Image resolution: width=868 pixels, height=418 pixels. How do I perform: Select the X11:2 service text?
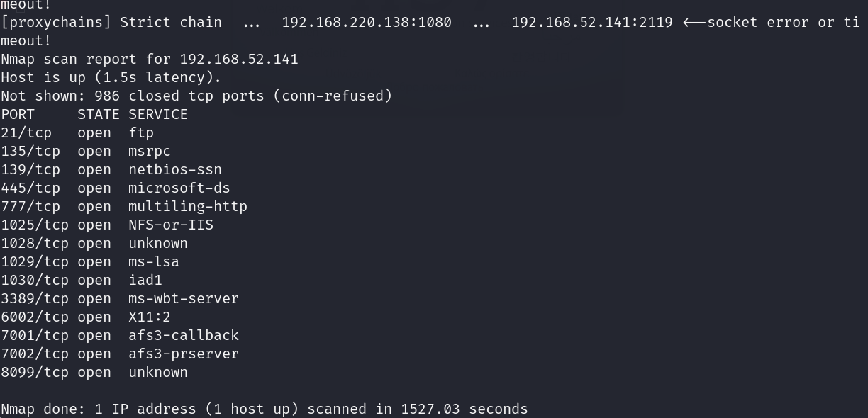(150, 317)
